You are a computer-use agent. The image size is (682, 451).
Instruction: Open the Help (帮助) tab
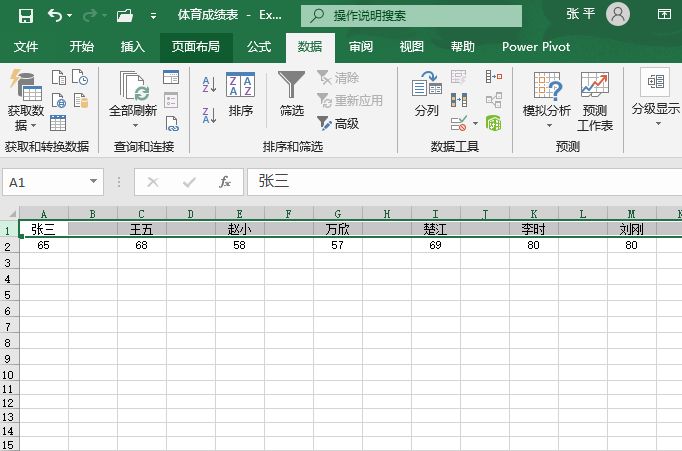tap(463, 47)
